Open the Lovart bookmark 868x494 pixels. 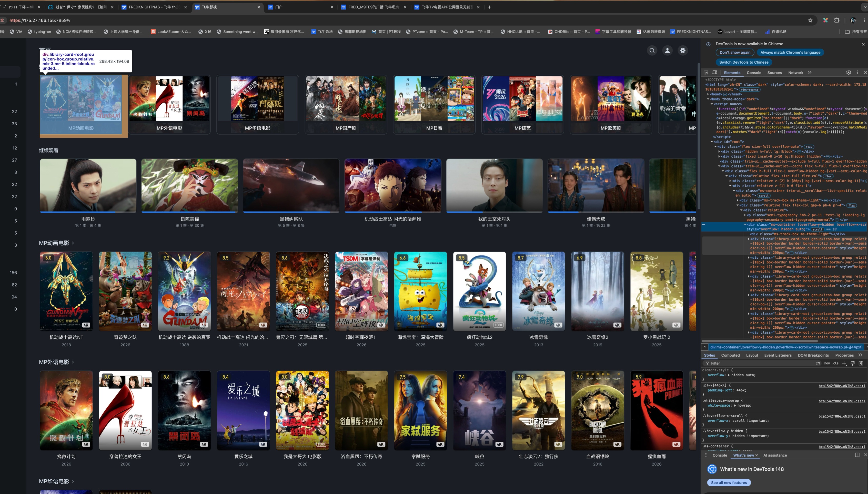(x=738, y=32)
